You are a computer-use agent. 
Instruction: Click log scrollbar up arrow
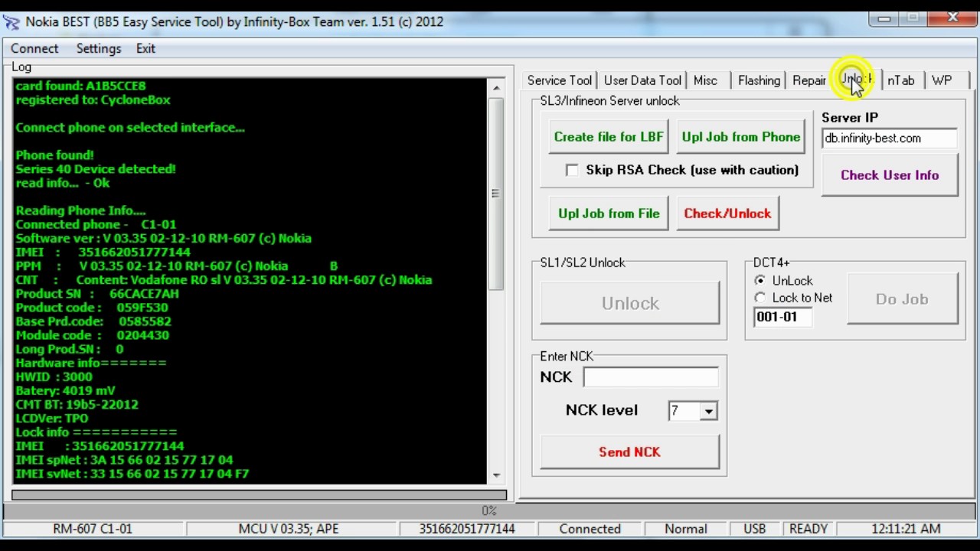pyautogui.click(x=496, y=87)
